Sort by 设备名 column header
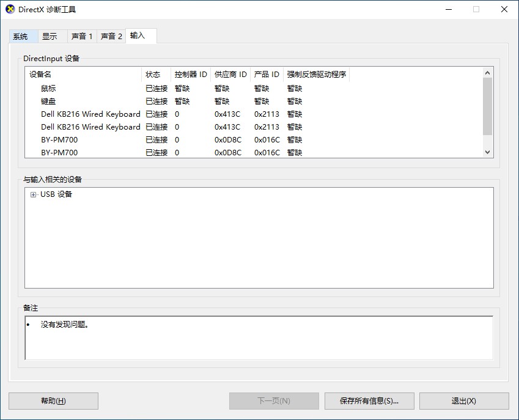The width and height of the screenshot is (519, 420). pyautogui.click(x=83, y=75)
